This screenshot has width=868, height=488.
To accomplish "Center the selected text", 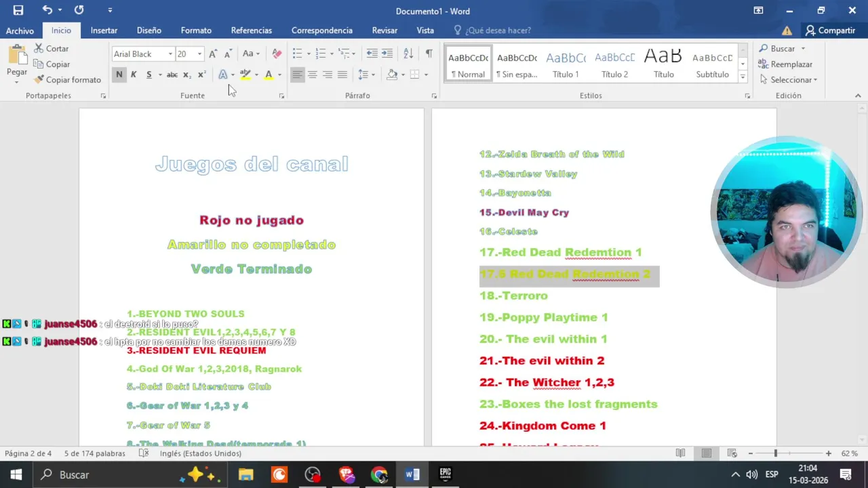I will pyautogui.click(x=313, y=75).
